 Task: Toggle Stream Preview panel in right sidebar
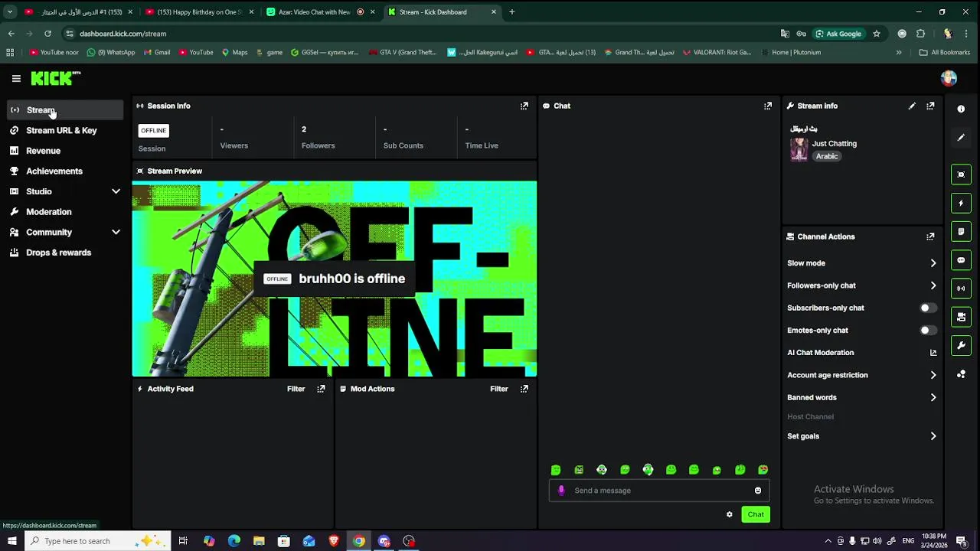tap(961, 174)
